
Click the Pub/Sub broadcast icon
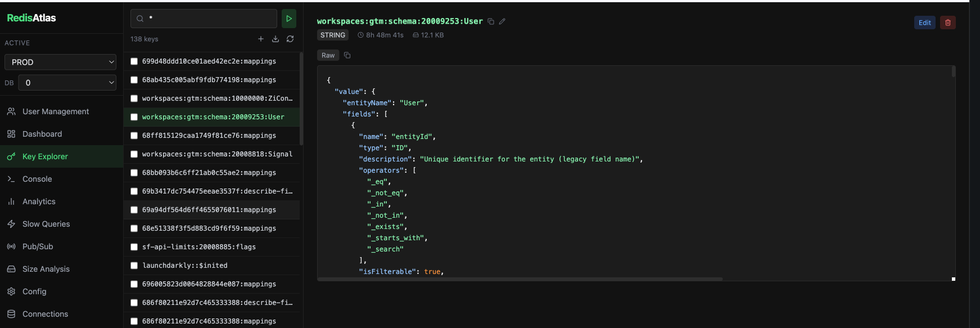coord(11,246)
